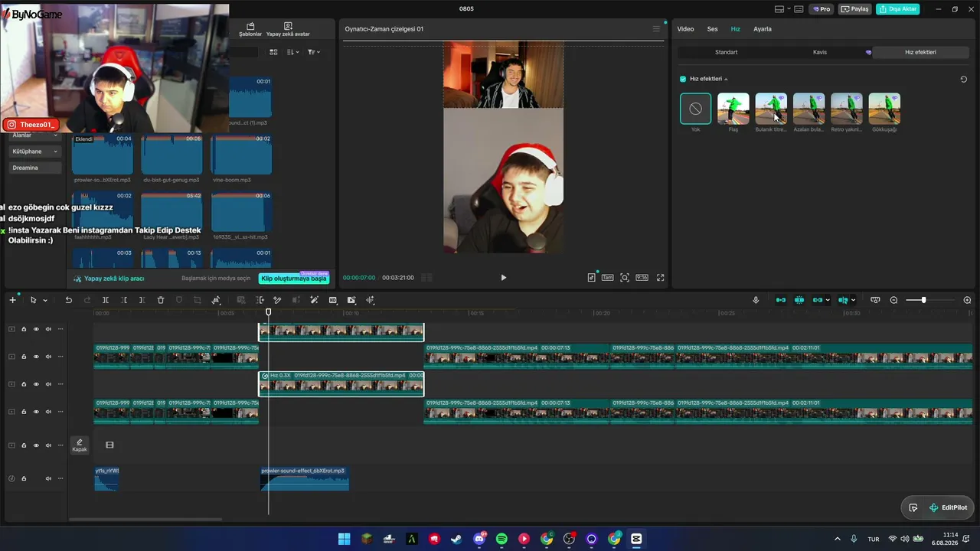Click the crop tool in timeline toolbar
Image resolution: width=980 pixels, height=551 pixels.
[198, 300]
